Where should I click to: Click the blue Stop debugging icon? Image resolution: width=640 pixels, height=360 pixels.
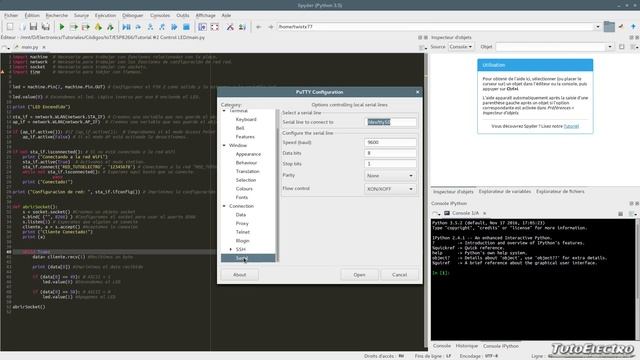186,27
